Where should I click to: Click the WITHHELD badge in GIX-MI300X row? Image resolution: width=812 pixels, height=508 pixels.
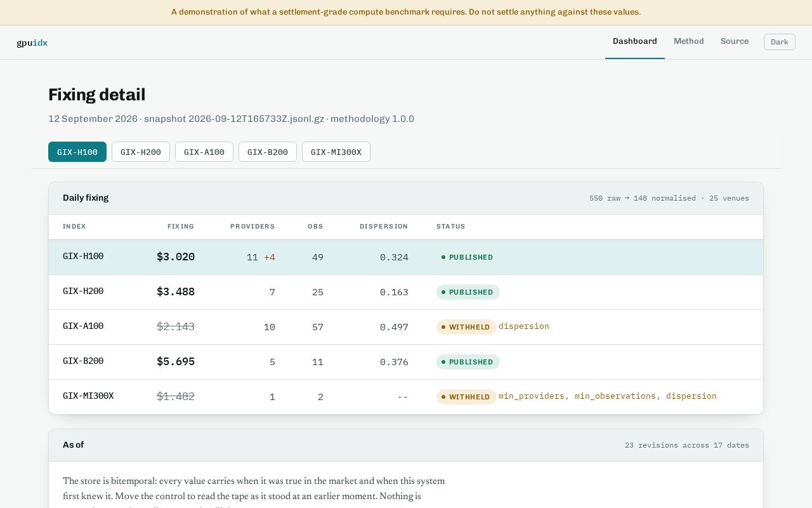(x=466, y=397)
